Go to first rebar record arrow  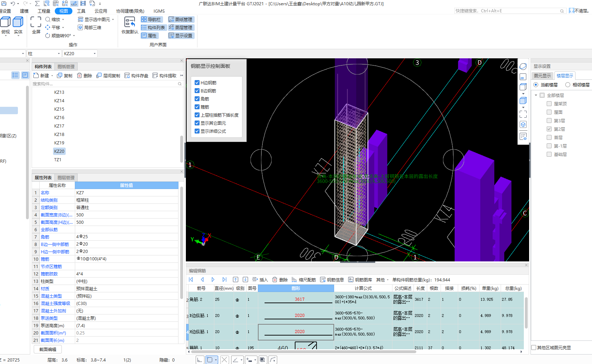point(191,280)
